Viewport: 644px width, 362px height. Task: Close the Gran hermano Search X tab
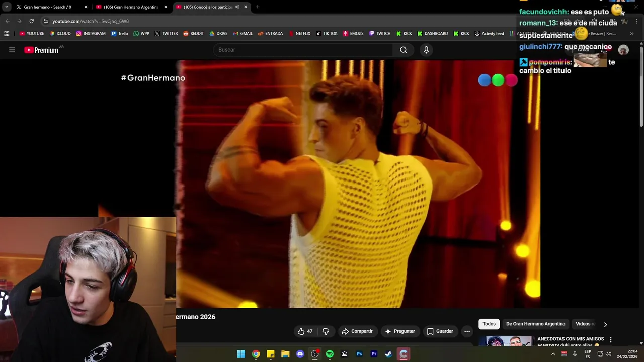[x=86, y=7]
